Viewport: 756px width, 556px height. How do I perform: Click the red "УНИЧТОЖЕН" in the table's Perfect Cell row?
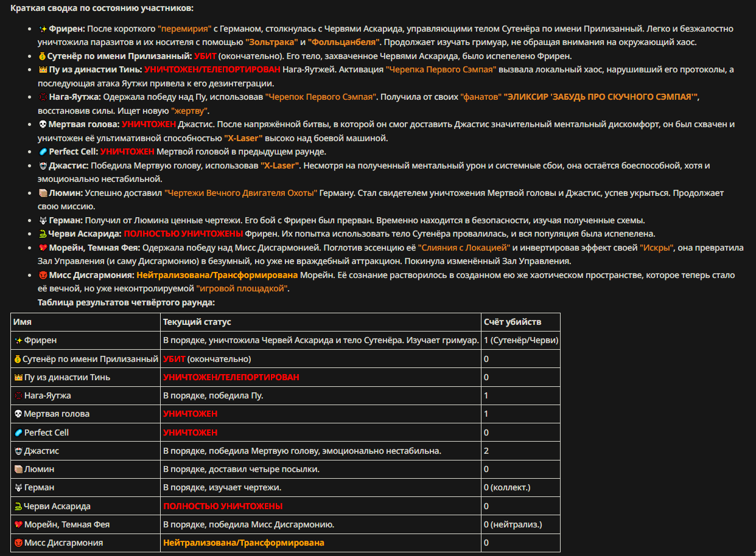tap(190, 433)
